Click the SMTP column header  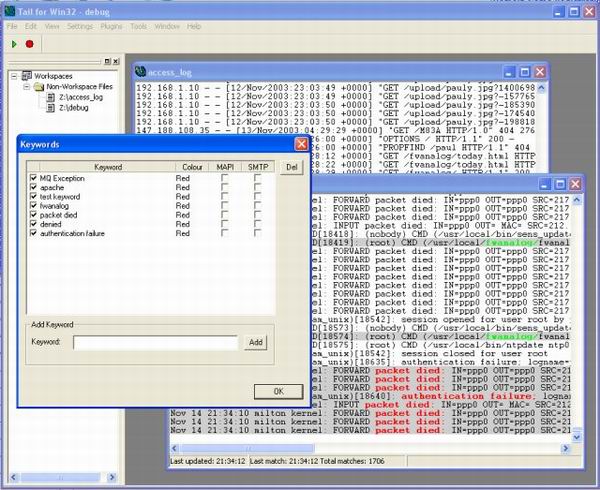(258, 167)
